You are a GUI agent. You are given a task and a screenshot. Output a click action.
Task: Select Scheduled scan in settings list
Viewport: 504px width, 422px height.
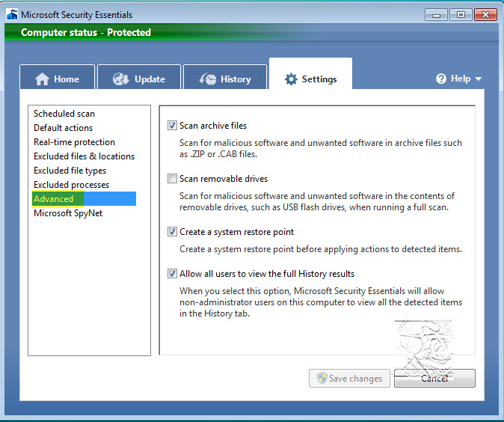point(64,114)
